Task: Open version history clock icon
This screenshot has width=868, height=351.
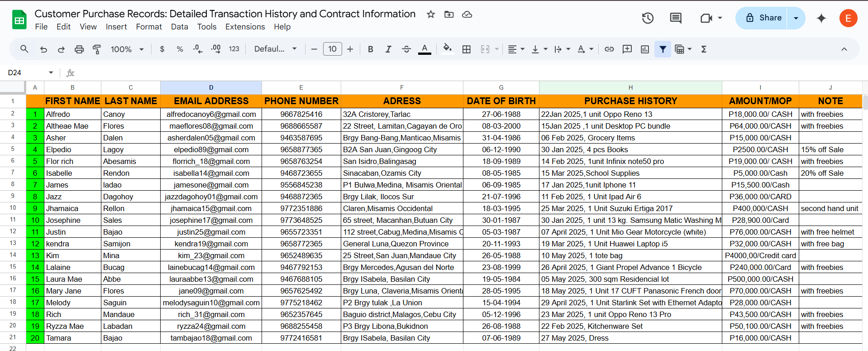Action: tap(648, 18)
